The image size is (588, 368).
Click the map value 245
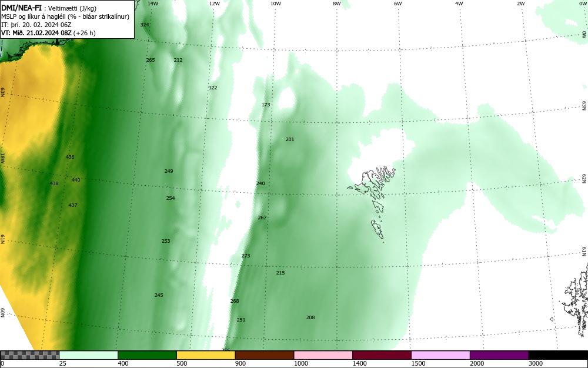(159, 295)
